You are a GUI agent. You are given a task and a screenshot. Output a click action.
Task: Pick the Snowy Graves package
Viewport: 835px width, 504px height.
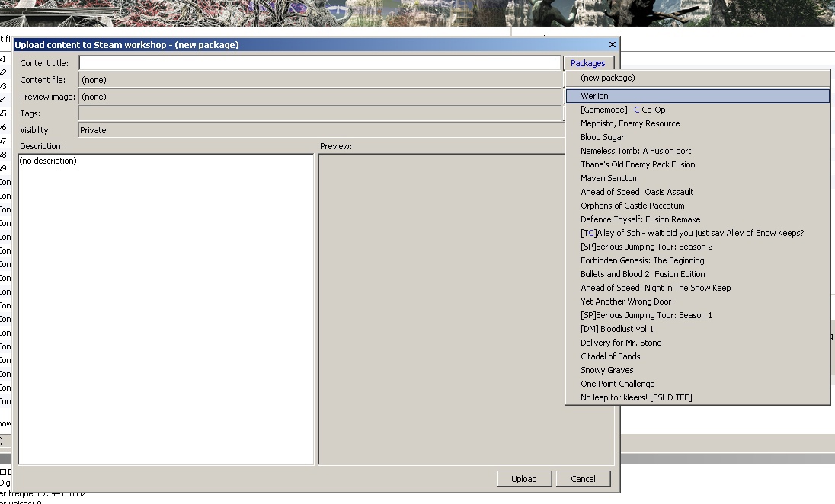pos(698,370)
